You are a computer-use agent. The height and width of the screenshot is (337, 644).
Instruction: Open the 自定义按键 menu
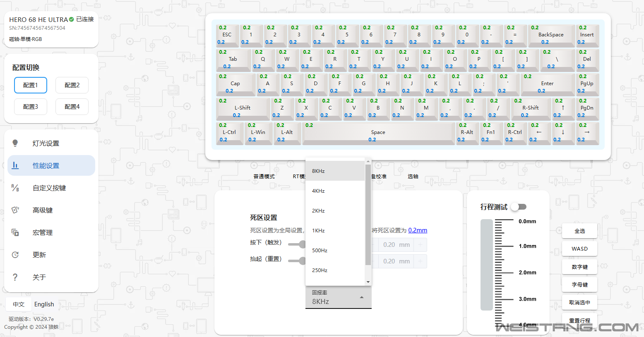(51, 188)
